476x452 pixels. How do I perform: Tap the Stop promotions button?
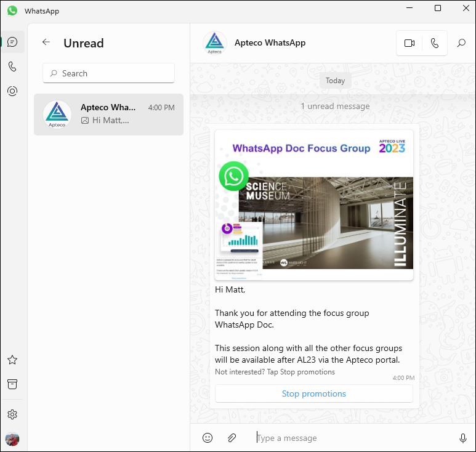(x=314, y=393)
